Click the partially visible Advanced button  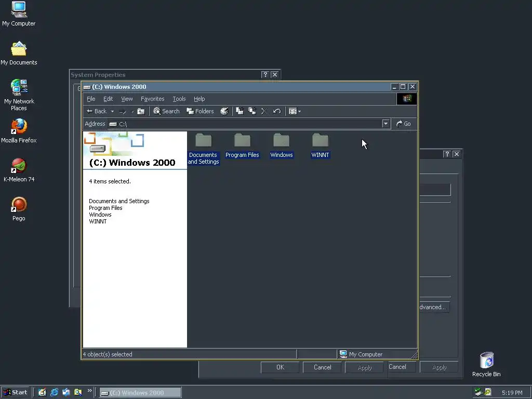(x=434, y=307)
